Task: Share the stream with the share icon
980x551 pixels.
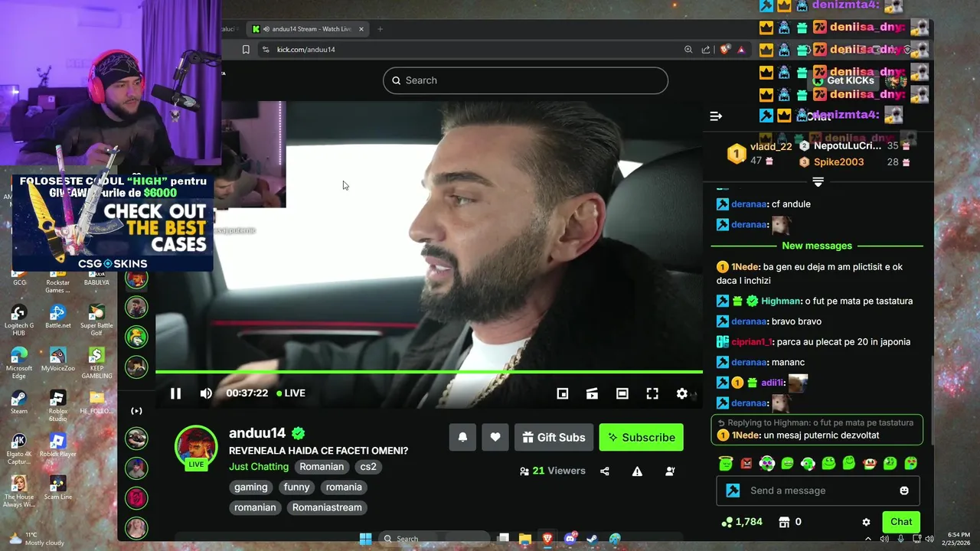Action: 605,471
